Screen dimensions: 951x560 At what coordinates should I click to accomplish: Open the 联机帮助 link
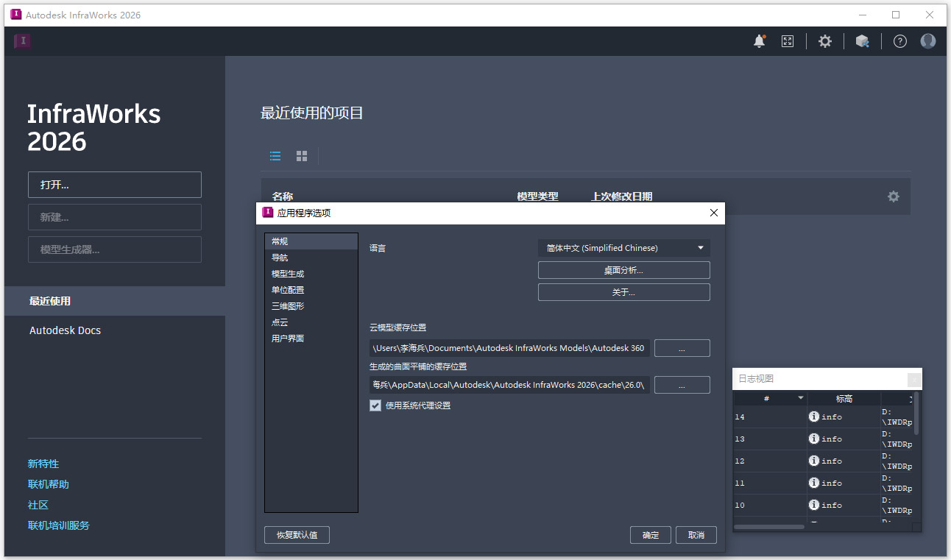tap(48, 483)
